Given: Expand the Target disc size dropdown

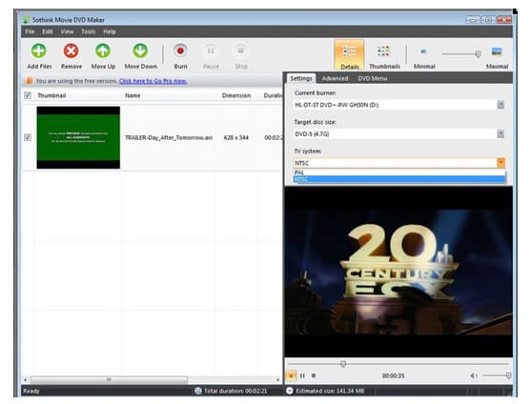Looking at the screenshot, I should click(501, 133).
